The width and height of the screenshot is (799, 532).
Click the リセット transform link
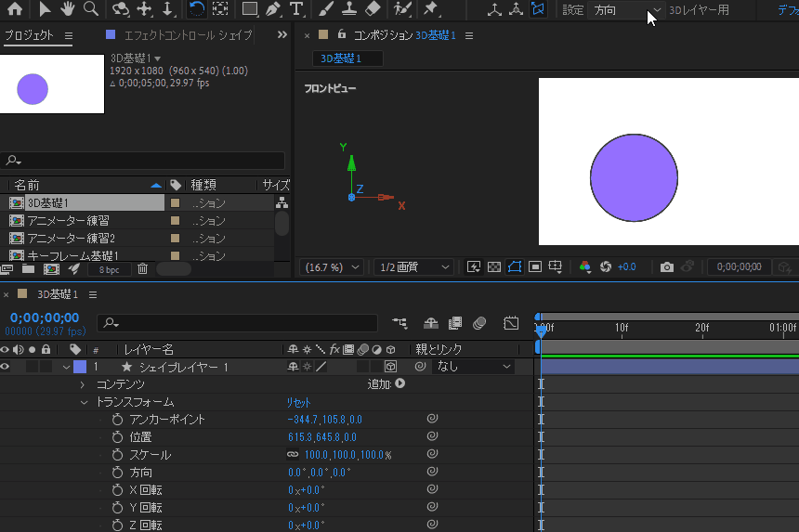click(x=298, y=402)
